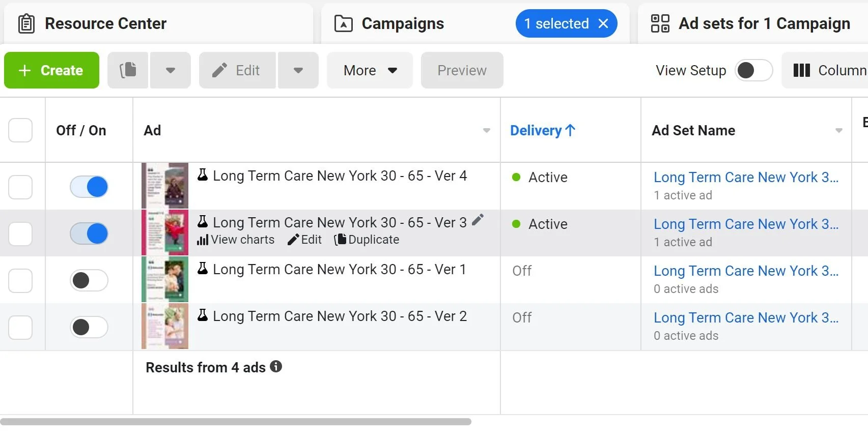Open the Ad column header dropdown arrow
Image resolution: width=868 pixels, height=438 pixels.
point(486,131)
